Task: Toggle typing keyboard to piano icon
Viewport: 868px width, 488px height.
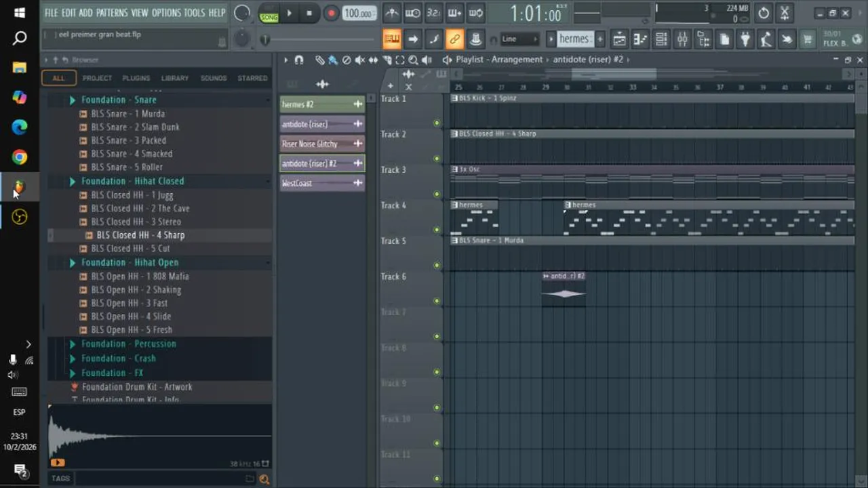Action: click(x=391, y=39)
